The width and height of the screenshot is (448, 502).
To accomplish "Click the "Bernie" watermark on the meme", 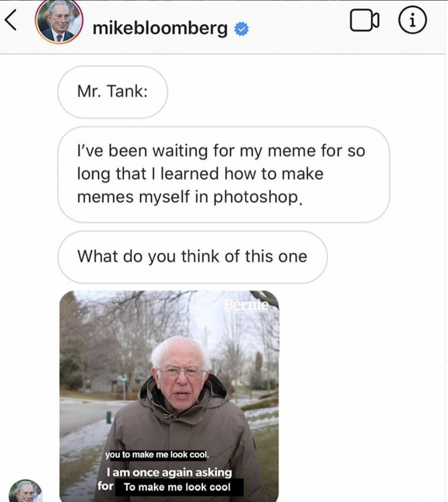I will (246, 306).
